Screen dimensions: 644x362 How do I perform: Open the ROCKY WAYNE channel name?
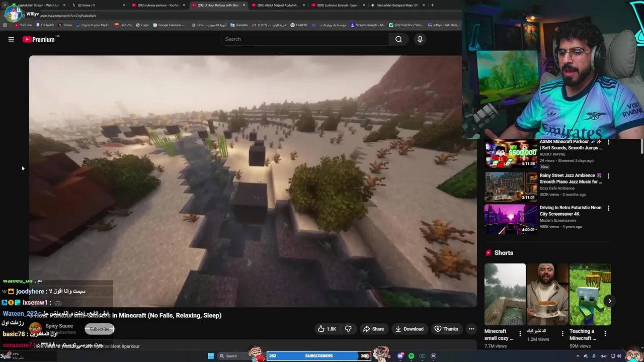click(552, 154)
